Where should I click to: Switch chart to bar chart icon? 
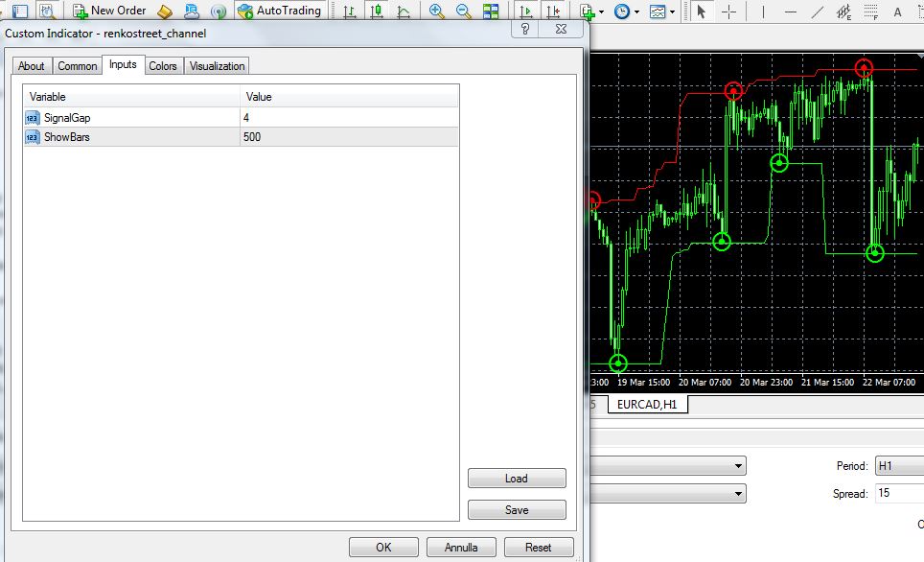pyautogui.click(x=350, y=12)
